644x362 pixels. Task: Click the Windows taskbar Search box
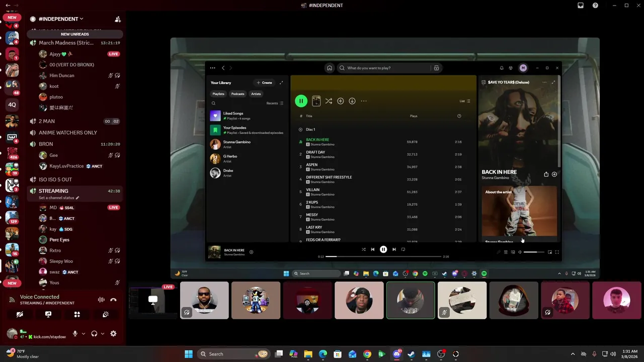click(x=233, y=354)
